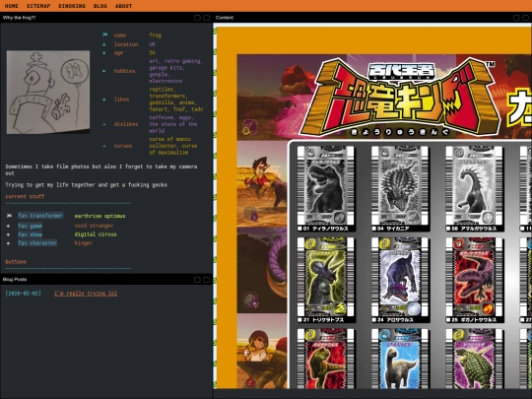Click the "Blog Posts" panel title
The image size is (532, 399).
tap(15, 280)
